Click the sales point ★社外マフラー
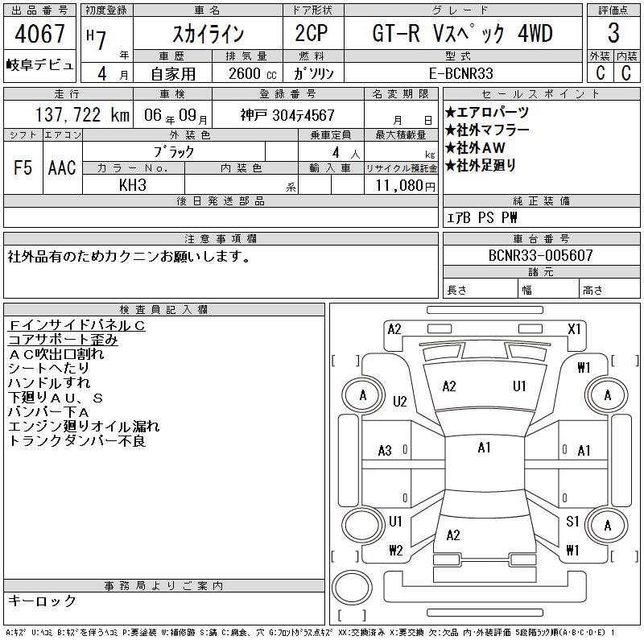Screen dimensions: 644x644 487,130
